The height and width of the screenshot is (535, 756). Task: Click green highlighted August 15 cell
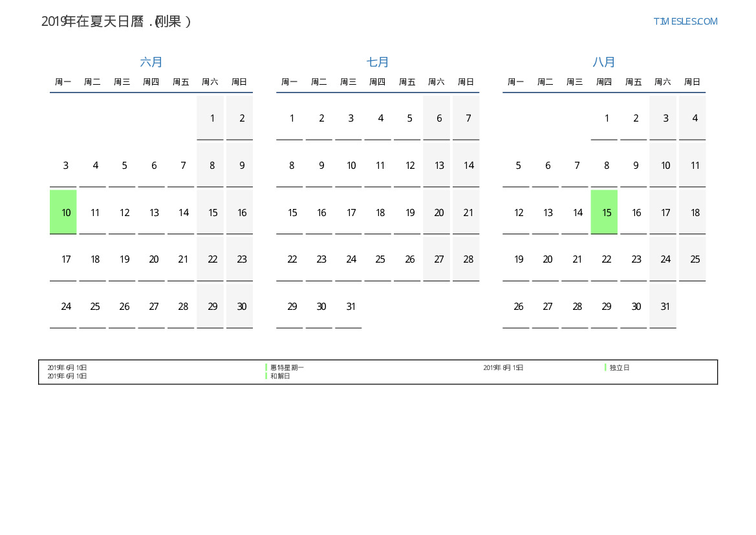(604, 212)
